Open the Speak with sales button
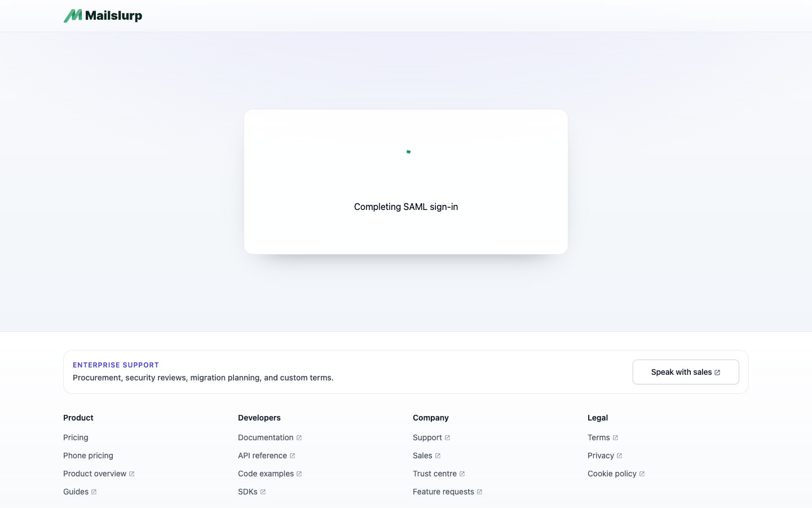Image resolution: width=812 pixels, height=508 pixels. [686, 372]
